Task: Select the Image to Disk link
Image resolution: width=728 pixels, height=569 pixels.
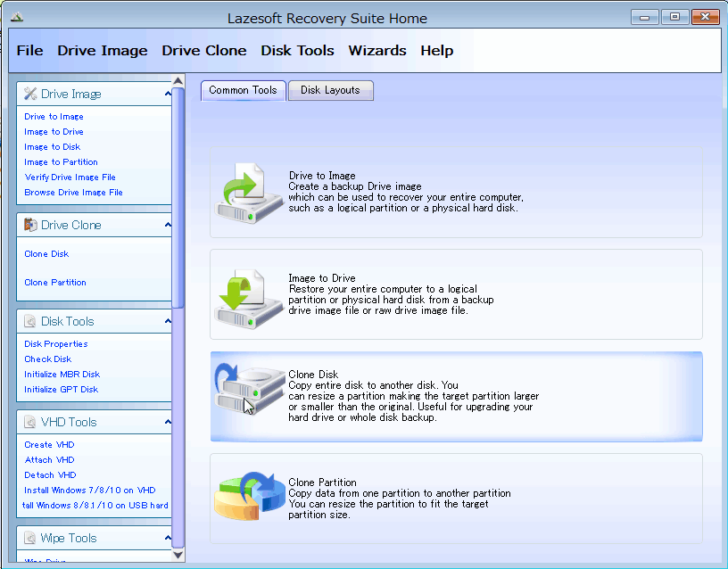Action: coord(53,146)
